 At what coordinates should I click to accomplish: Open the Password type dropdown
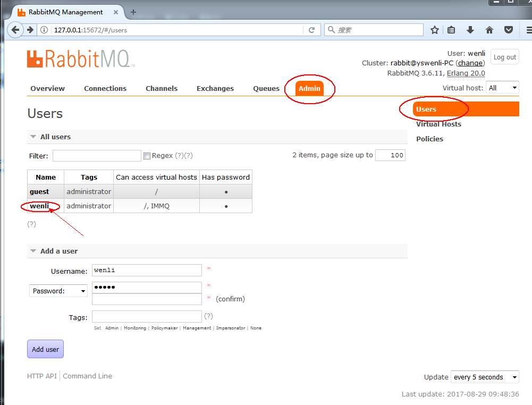58,291
